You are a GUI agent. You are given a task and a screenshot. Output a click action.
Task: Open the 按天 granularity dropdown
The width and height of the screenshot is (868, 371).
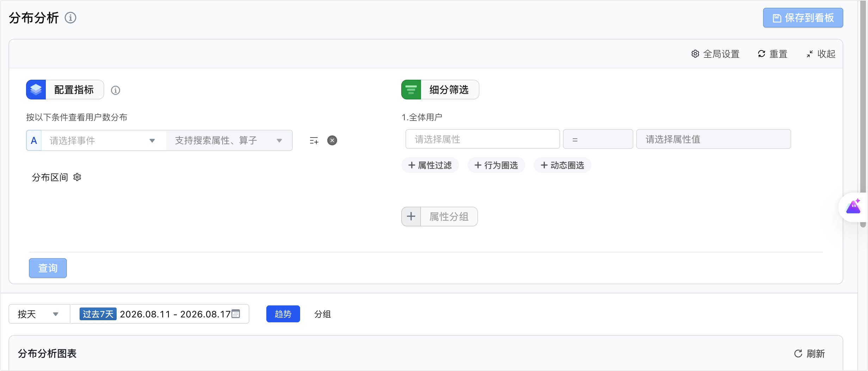[x=39, y=314]
